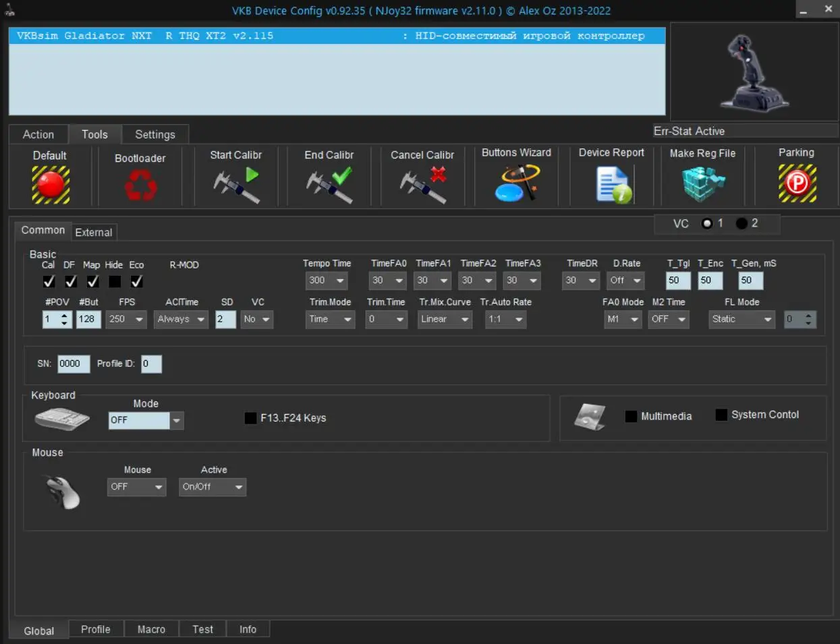Open the Bootloader recycle icon

coord(140,185)
